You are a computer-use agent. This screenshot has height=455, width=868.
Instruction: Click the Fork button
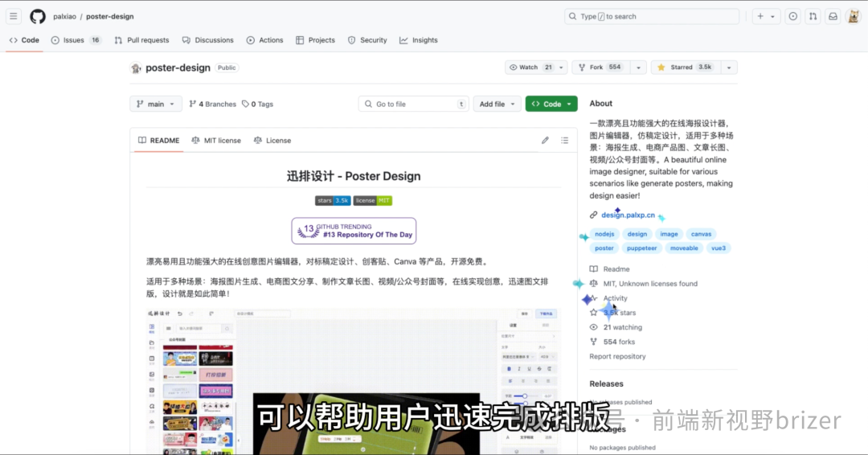600,68
